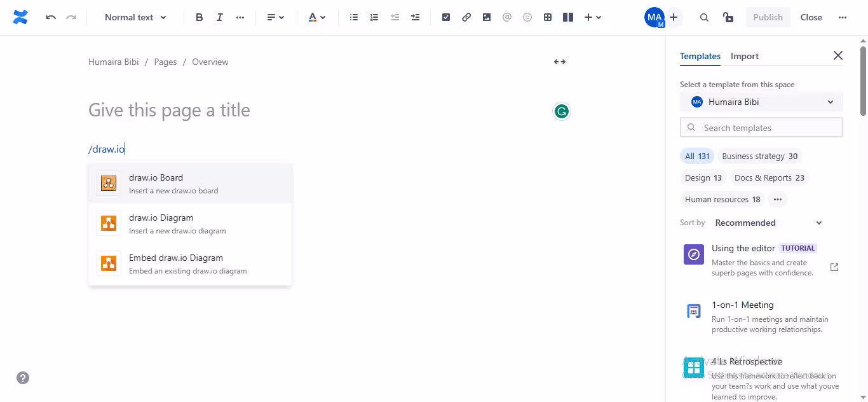
Task: Outdent the current line
Action: (x=395, y=18)
